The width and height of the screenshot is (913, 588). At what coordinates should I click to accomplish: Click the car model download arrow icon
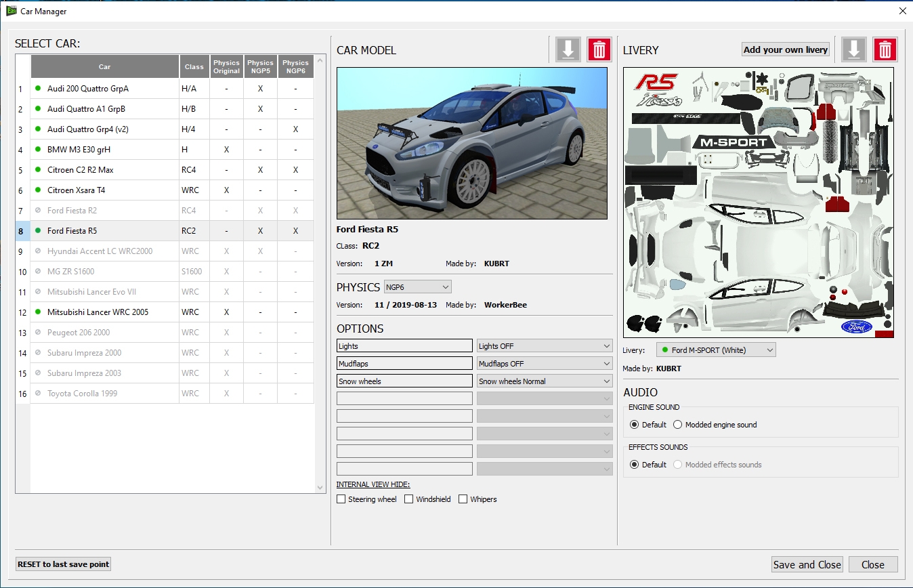(568, 49)
